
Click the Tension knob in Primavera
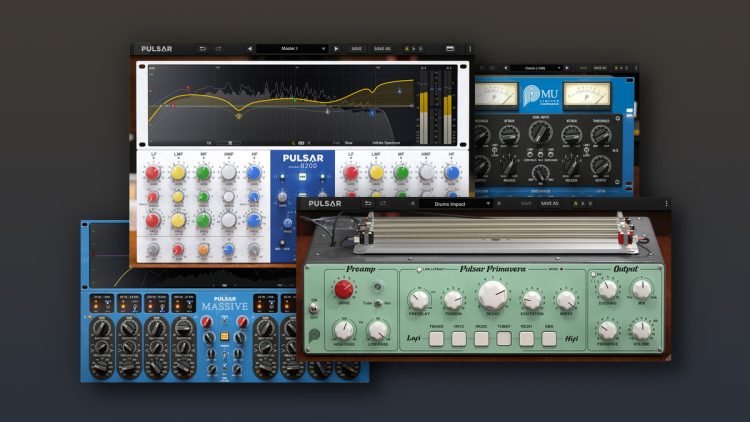pos(453,300)
